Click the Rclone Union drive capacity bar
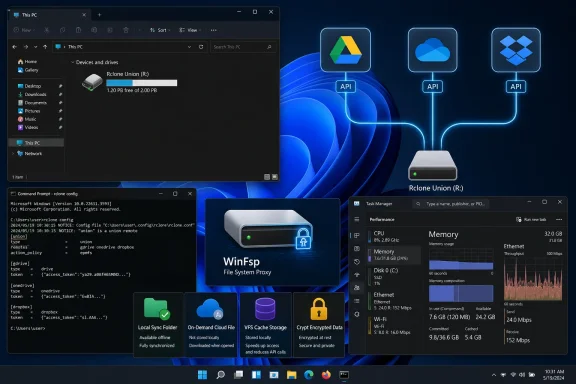576x384 pixels. (x=141, y=83)
